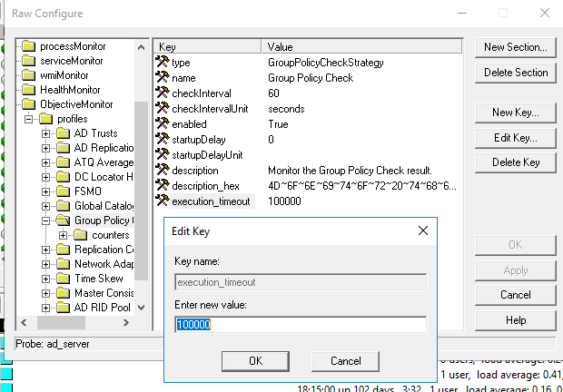563x392 pixels.
Task: Click the HealthMonitor folder icon
Action: coord(29,90)
